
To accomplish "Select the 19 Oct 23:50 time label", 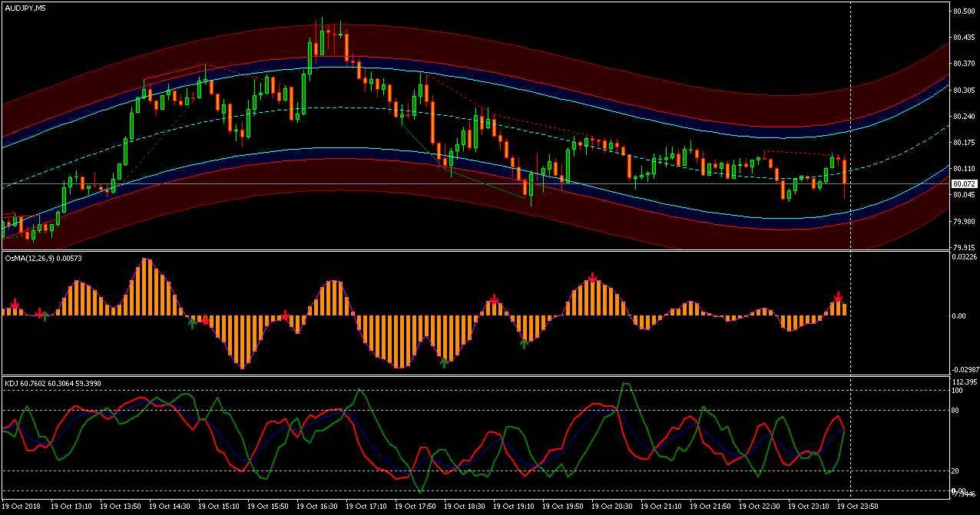I will click(x=858, y=507).
